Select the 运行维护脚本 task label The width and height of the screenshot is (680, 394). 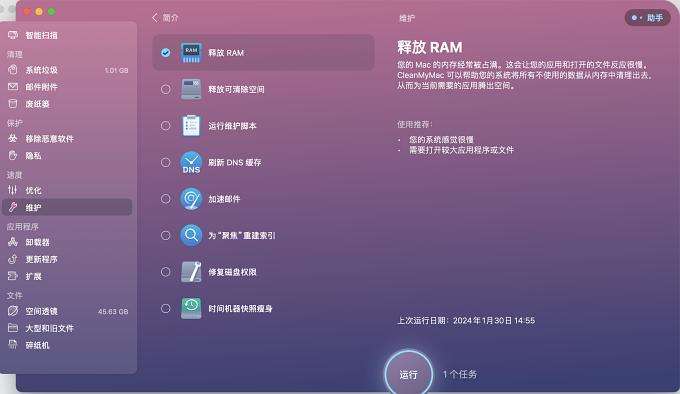click(232, 126)
